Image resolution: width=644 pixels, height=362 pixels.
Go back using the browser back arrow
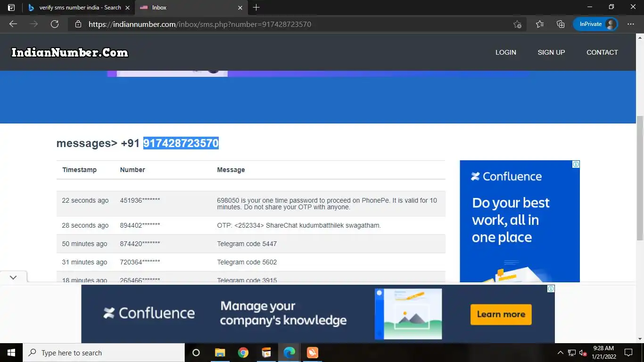13,24
